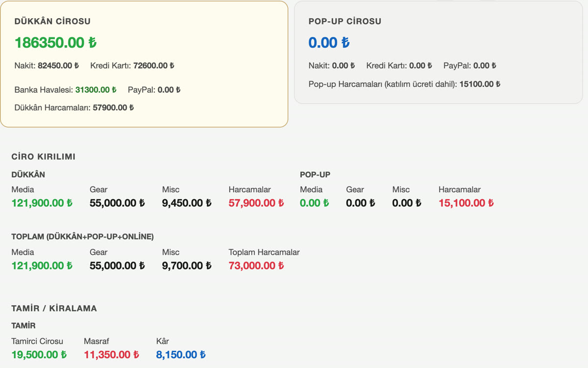Select the red Pop-up Harcamalar 15,100.00 ₺ value

[466, 203]
